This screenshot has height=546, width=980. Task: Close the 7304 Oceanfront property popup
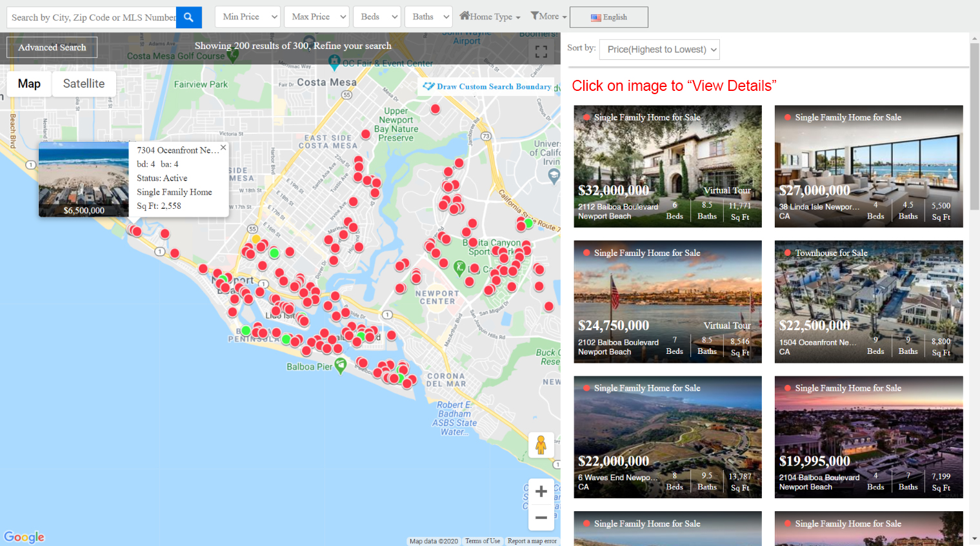click(x=223, y=148)
